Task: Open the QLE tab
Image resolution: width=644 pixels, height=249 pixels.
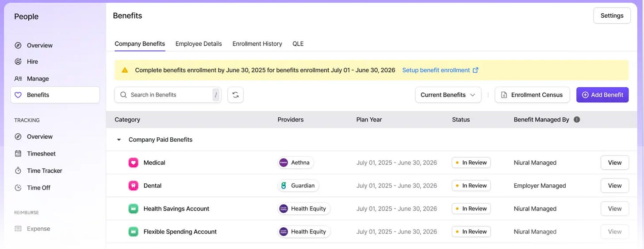Action: point(298,44)
